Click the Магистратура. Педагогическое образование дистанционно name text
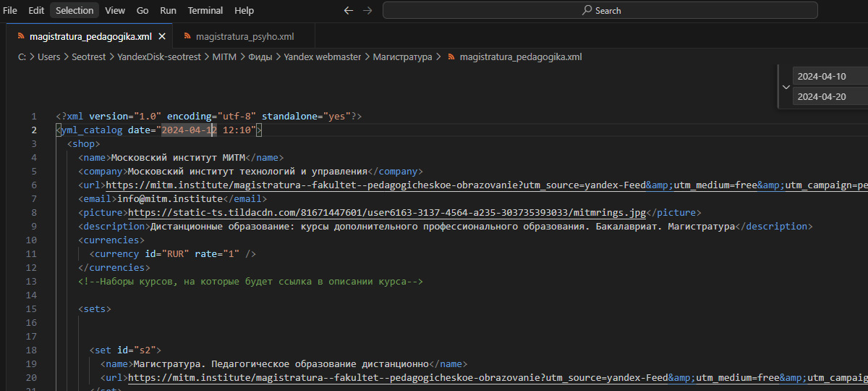 pos(281,363)
